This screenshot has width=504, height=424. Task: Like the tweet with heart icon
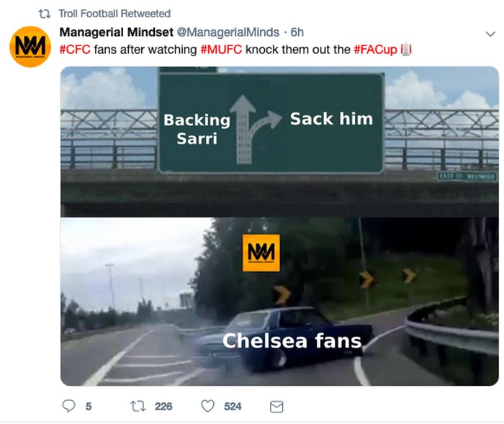pyautogui.click(x=208, y=406)
